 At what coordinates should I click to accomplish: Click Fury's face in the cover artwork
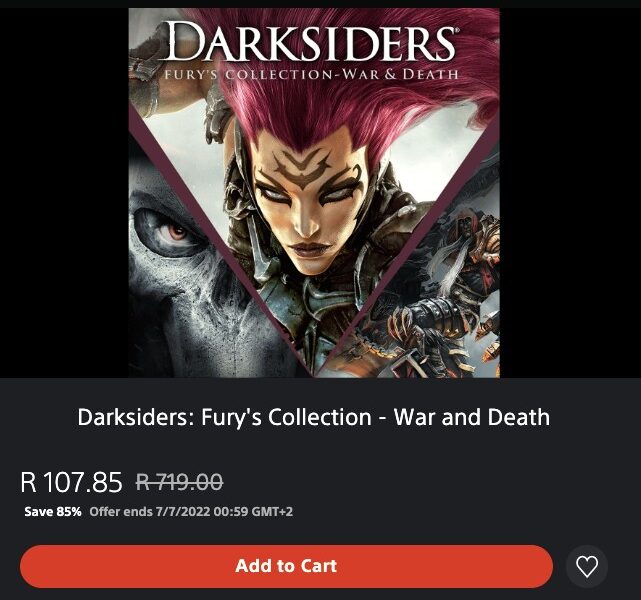[309, 204]
